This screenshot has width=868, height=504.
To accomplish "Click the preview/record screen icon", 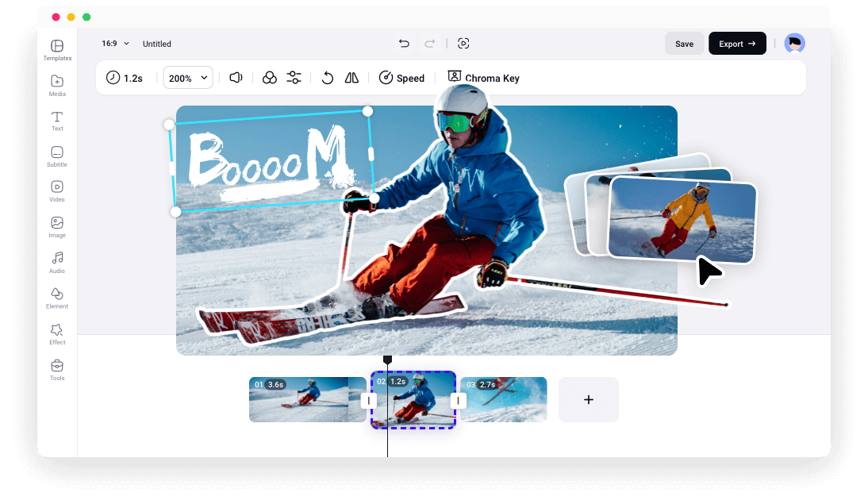I will tap(463, 43).
